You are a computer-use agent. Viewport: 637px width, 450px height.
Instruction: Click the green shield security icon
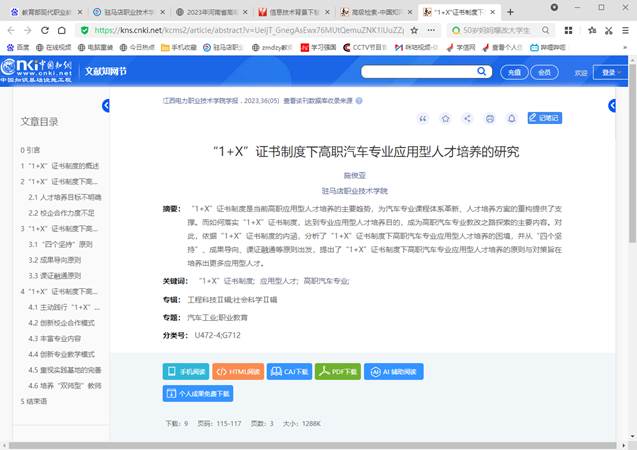84,30
